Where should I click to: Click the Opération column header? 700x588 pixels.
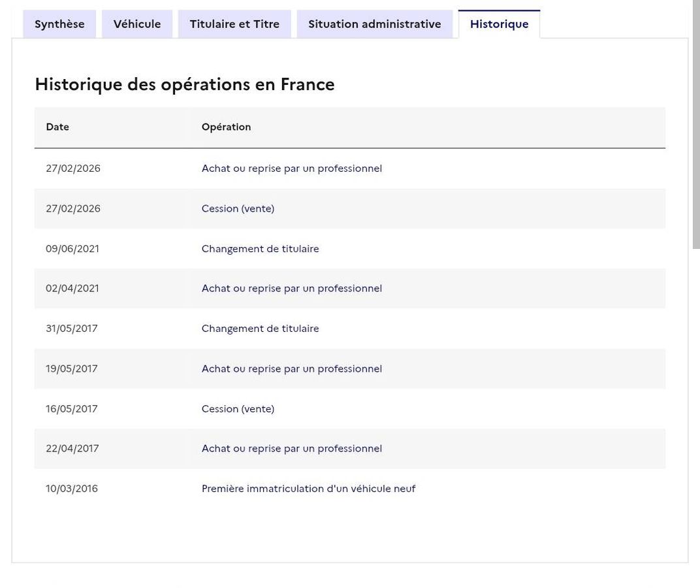point(226,127)
